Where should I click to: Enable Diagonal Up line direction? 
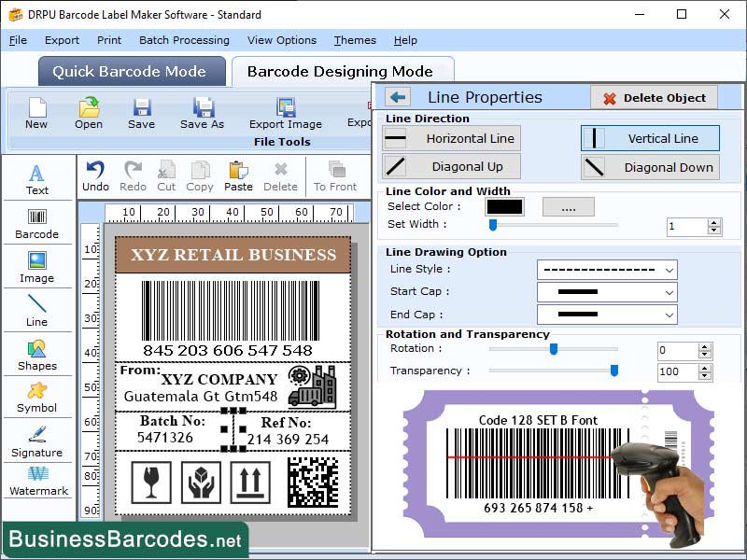click(x=451, y=167)
